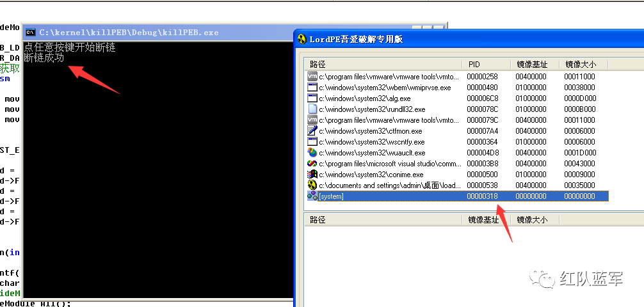Click PID value 00000364

pyautogui.click(x=482, y=142)
